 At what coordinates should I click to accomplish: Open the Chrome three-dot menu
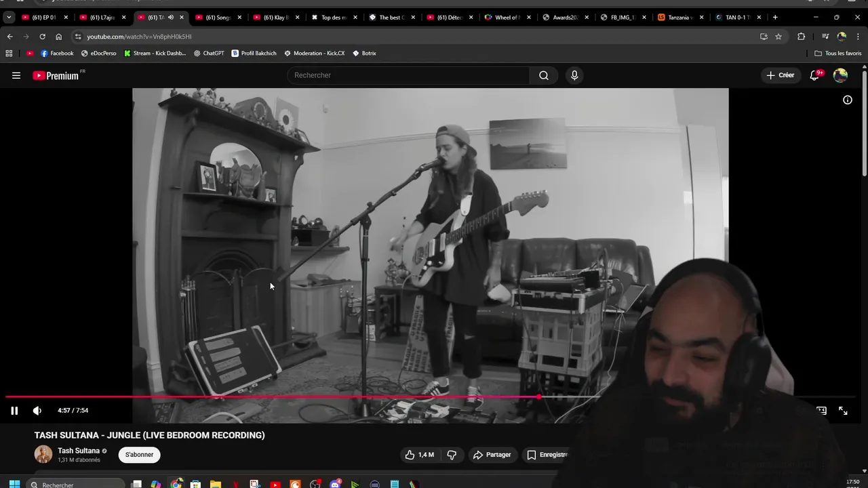point(858,37)
